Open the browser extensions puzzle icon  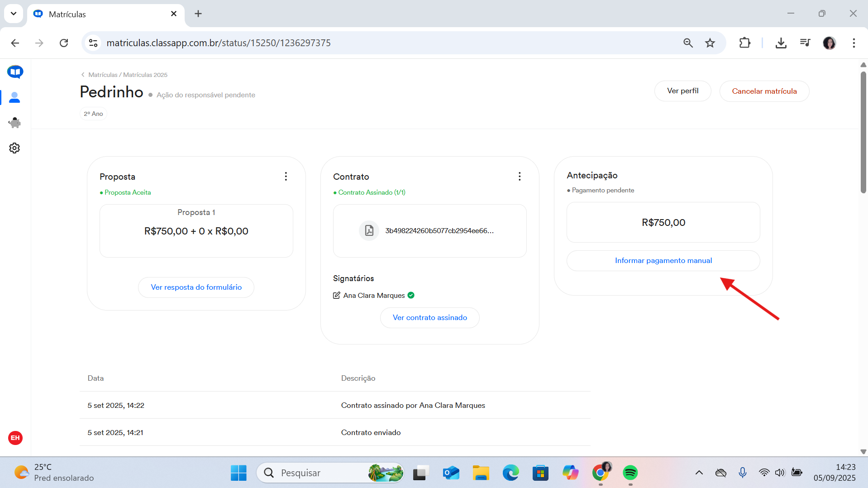[x=744, y=43]
